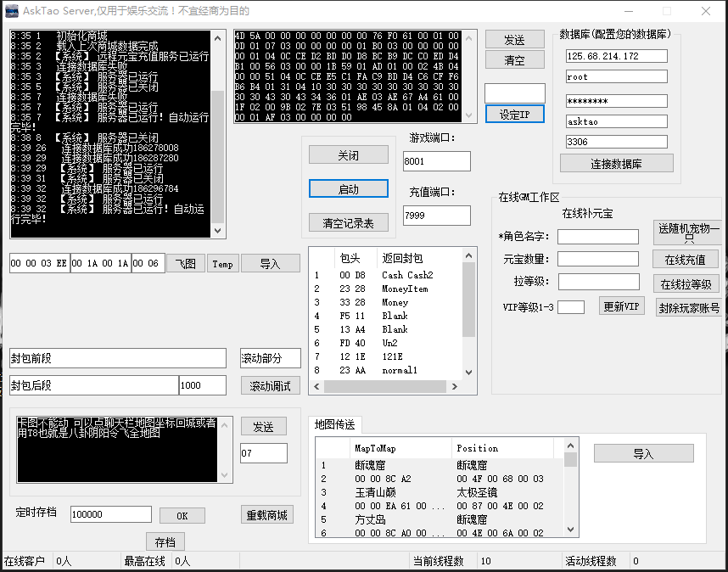Click the 返回封包 column header
The width and height of the screenshot is (728, 572).
click(x=402, y=258)
